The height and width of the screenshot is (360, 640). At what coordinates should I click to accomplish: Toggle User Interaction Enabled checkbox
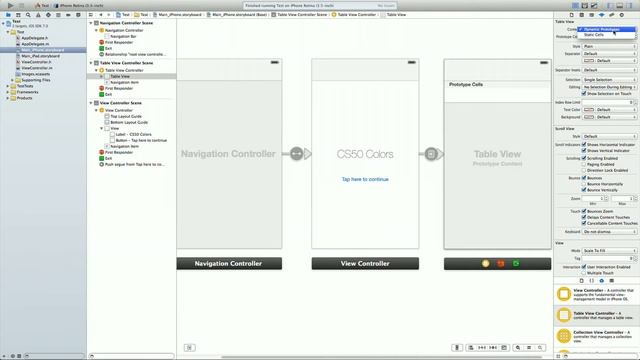[x=584, y=267]
